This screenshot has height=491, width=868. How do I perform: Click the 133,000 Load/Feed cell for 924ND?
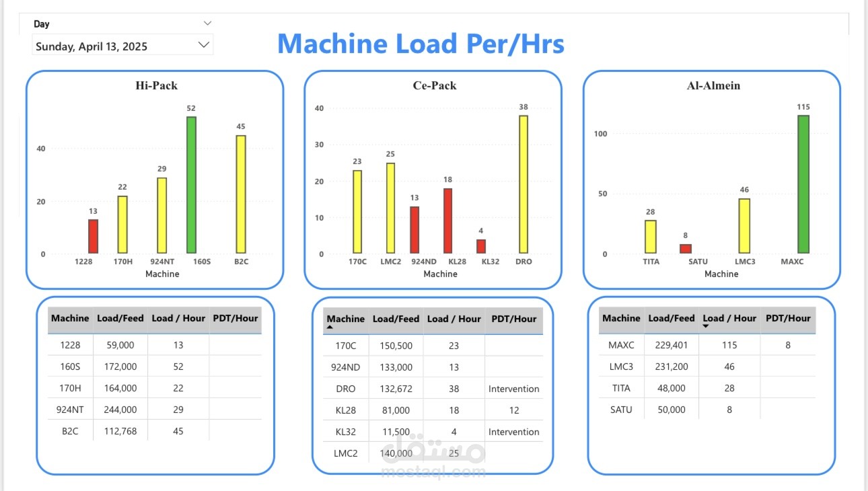tap(396, 367)
